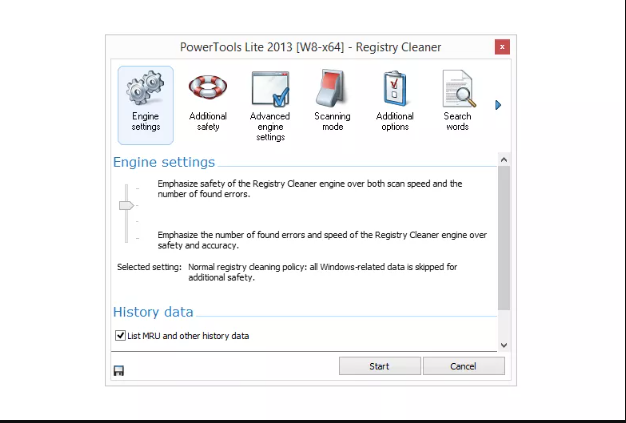Close the Registry Cleaner window
Image resolution: width=626 pixels, height=423 pixels.
pyautogui.click(x=502, y=47)
